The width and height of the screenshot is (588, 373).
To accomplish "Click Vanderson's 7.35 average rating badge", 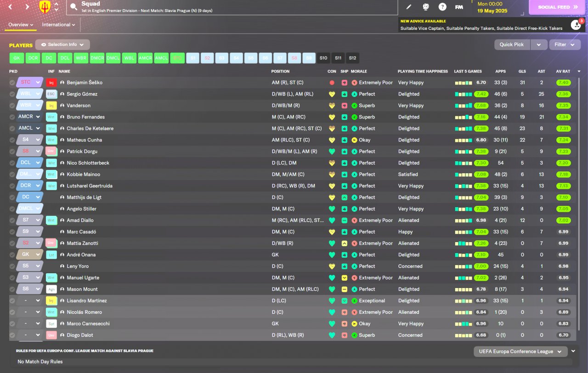I will click(563, 106).
